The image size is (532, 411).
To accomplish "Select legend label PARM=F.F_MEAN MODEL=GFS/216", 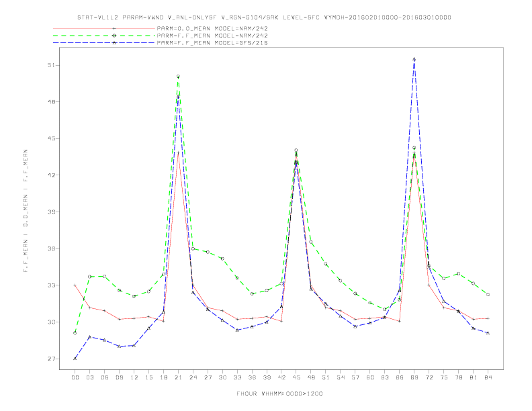I will pyautogui.click(x=212, y=43).
